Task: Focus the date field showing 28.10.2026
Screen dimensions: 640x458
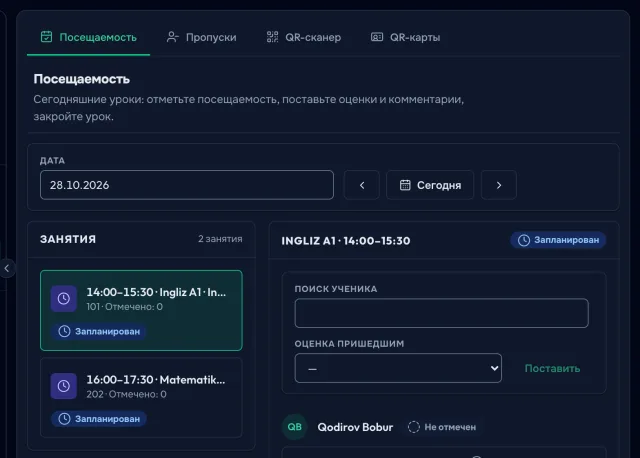Action: click(187, 185)
